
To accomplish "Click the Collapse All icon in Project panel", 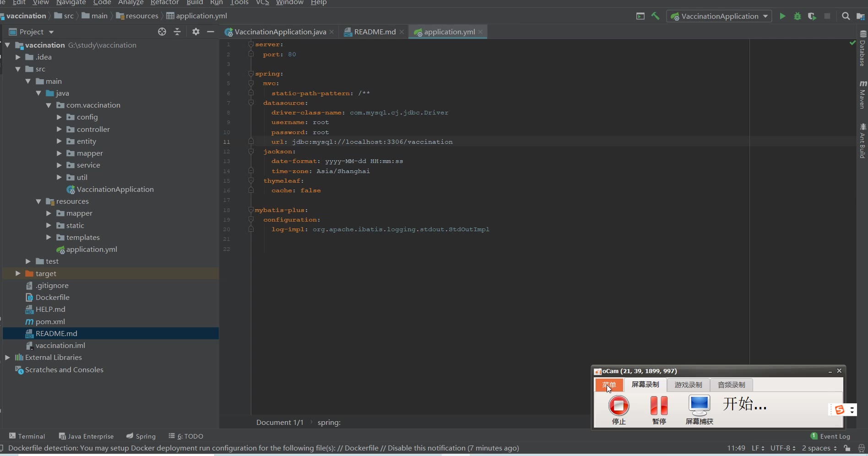I will click(x=177, y=32).
